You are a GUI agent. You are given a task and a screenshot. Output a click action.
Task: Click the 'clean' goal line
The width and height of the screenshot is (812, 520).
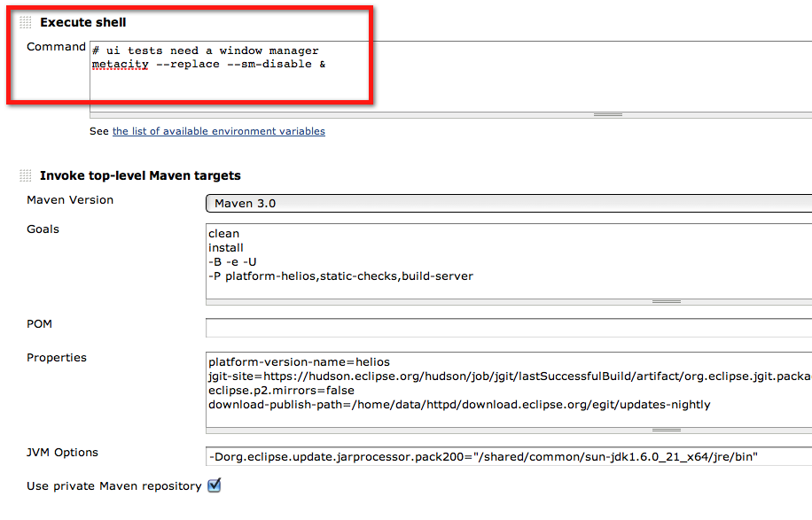click(x=223, y=234)
